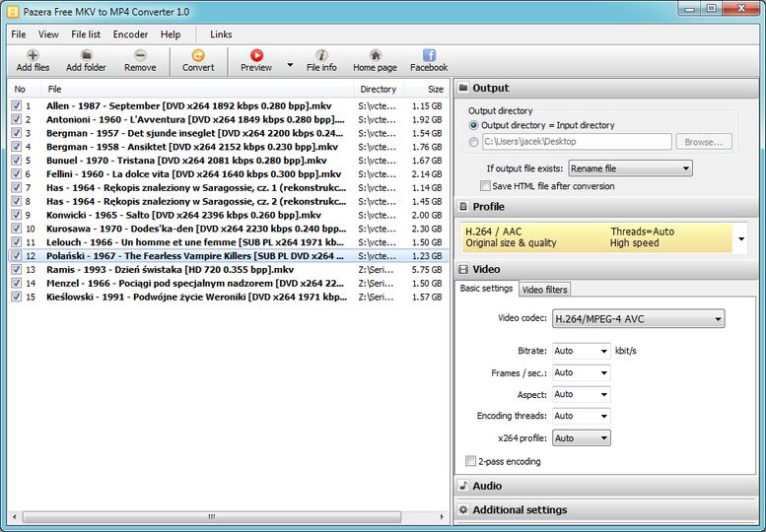Open the Encoder menu
The image size is (766, 532).
point(130,34)
